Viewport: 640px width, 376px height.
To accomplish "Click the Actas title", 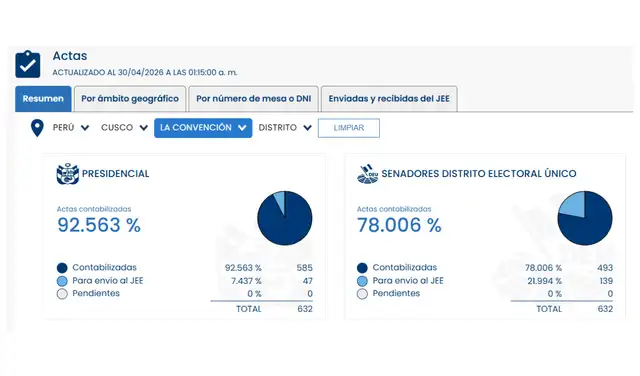I will tap(70, 56).
